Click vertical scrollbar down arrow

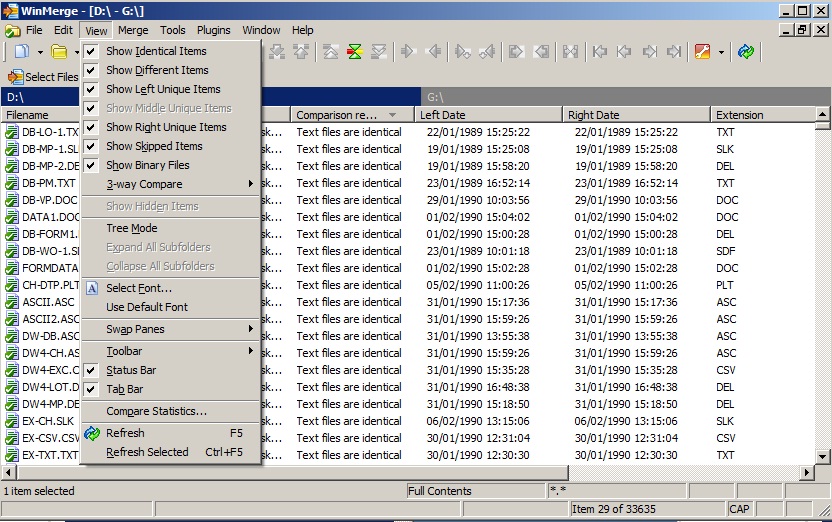822,456
